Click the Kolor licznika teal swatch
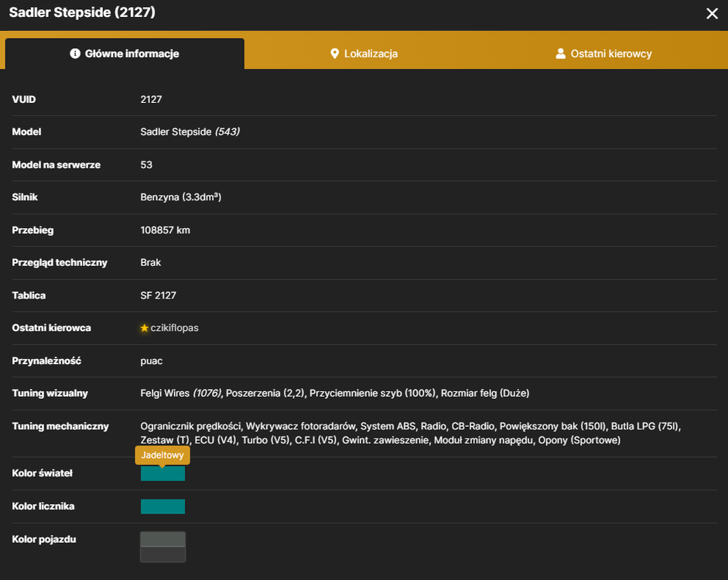 tap(162, 507)
